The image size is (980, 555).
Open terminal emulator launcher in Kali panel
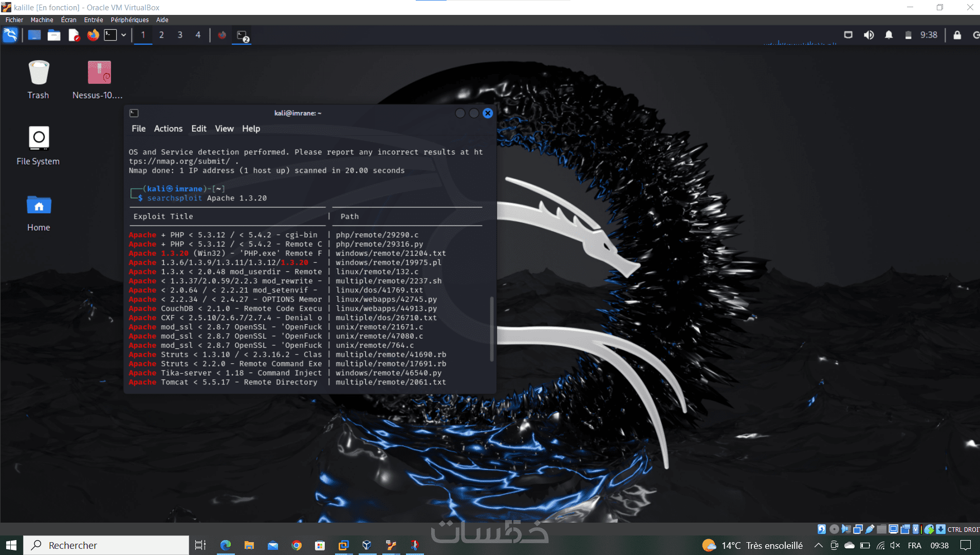(x=110, y=35)
